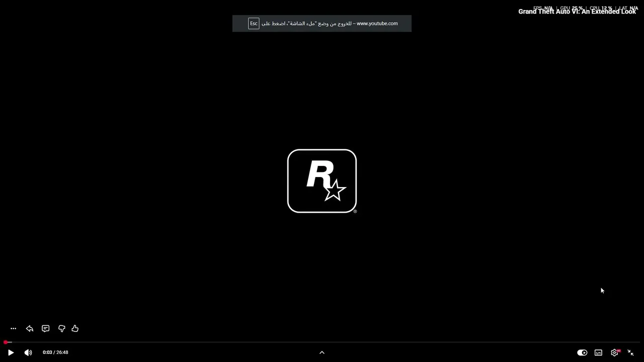Open the settings gear menu
This screenshot has width=644, height=362.
pyautogui.click(x=615, y=352)
